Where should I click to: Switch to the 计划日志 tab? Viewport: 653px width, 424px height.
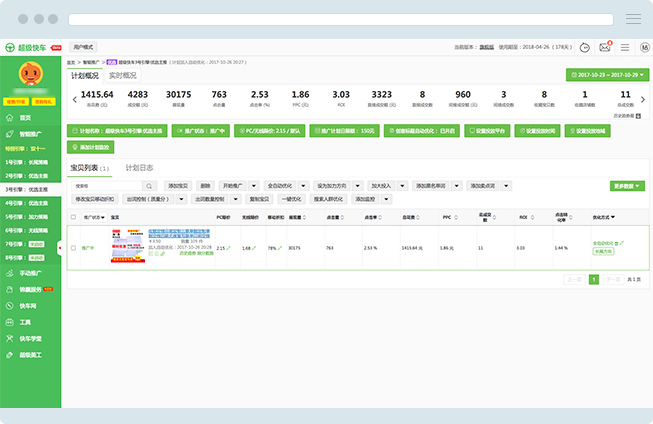pyautogui.click(x=139, y=168)
